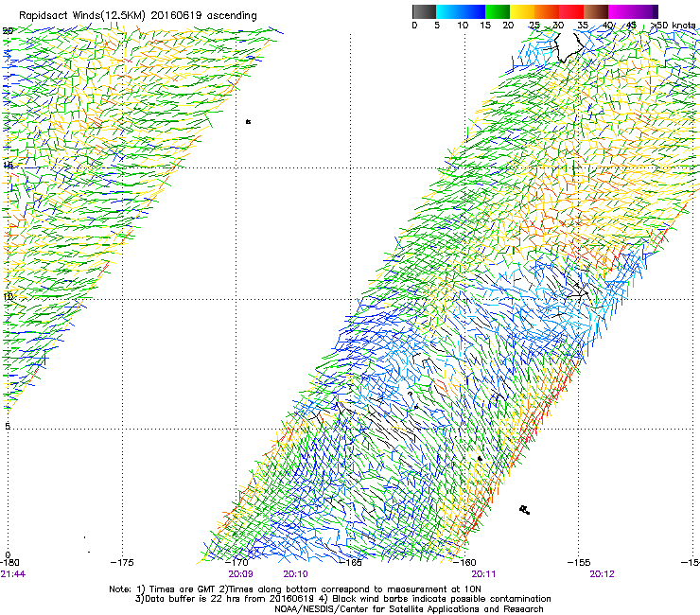Click the blue 5-15 knots legend segment

point(461,11)
